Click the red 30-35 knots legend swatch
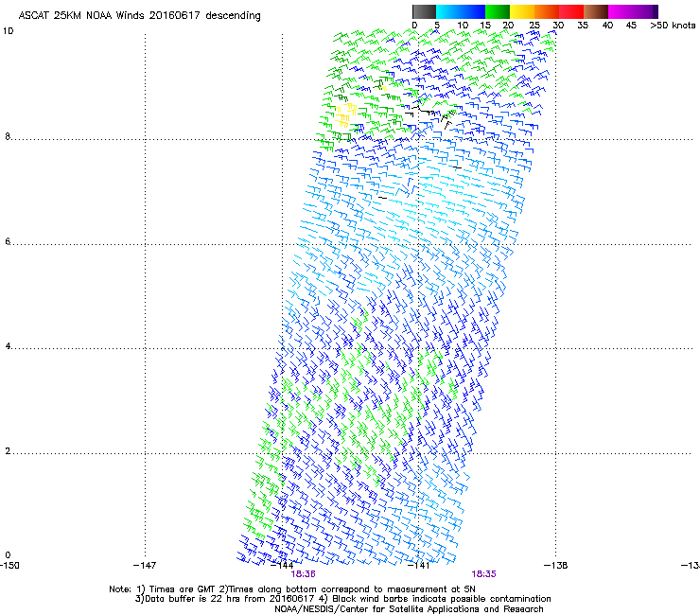700x615 pixels. click(571, 11)
